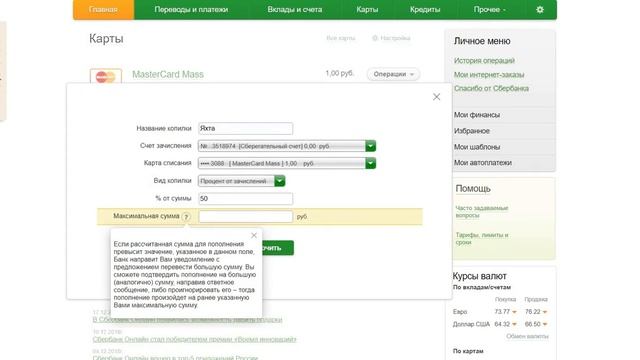
Task: Open the Кредиты tab
Action: (425, 9)
